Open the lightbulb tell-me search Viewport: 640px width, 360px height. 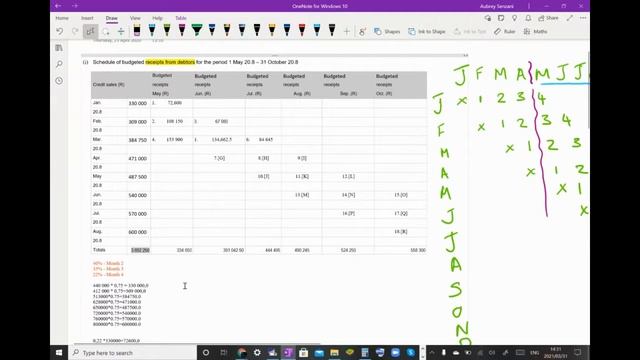click(x=515, y=18)
